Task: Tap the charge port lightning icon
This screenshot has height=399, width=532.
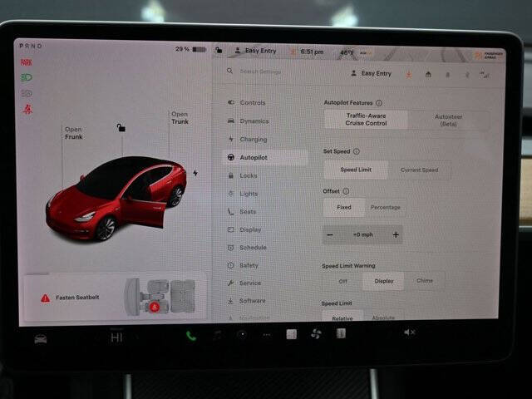Action: [x=195, y=173]
